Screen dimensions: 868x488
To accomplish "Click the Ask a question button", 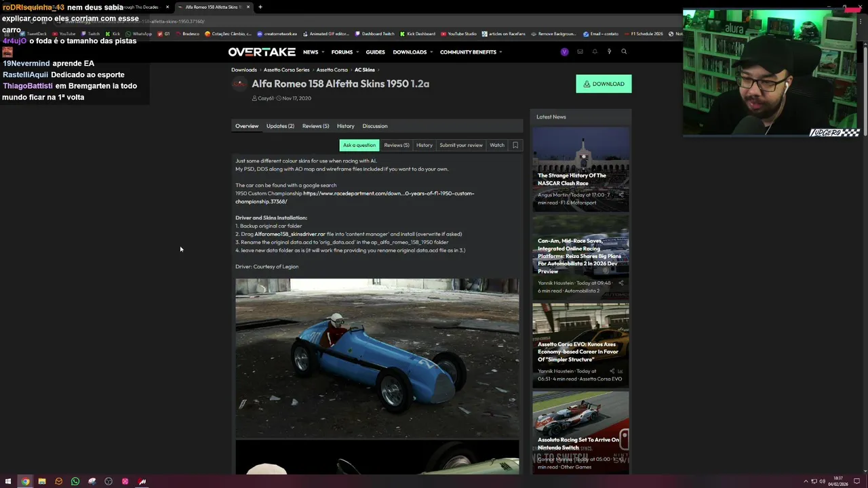I will [x=359, y=145].
